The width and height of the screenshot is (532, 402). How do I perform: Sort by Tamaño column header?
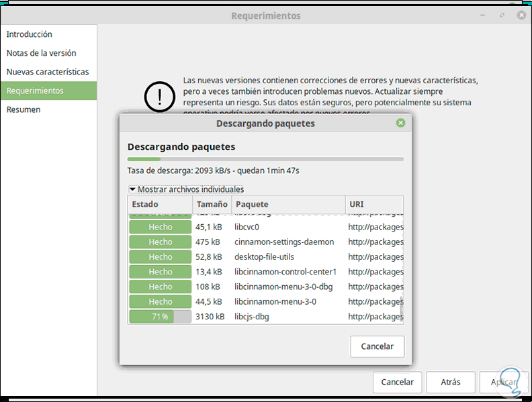[212, 204]
